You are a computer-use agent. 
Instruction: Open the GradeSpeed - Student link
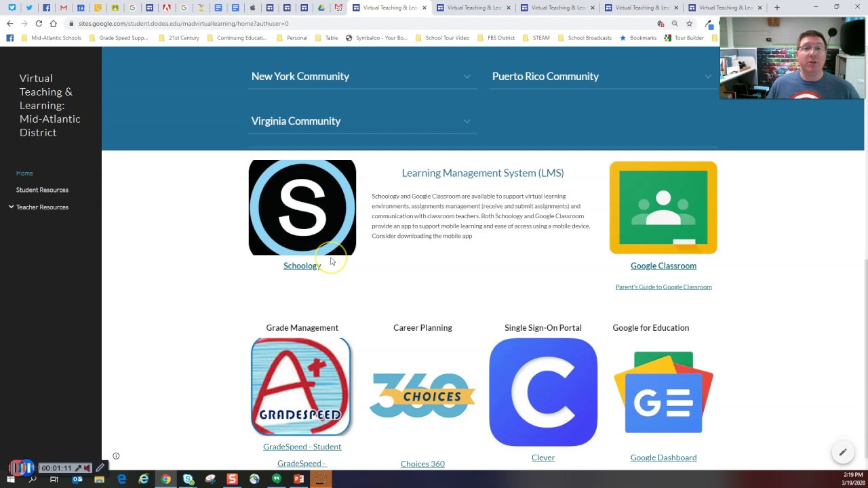click(x=302, y=447)
